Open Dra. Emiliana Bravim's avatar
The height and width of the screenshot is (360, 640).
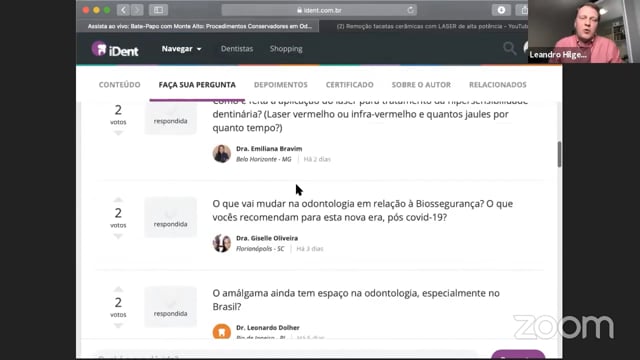[x=222, y=154]
